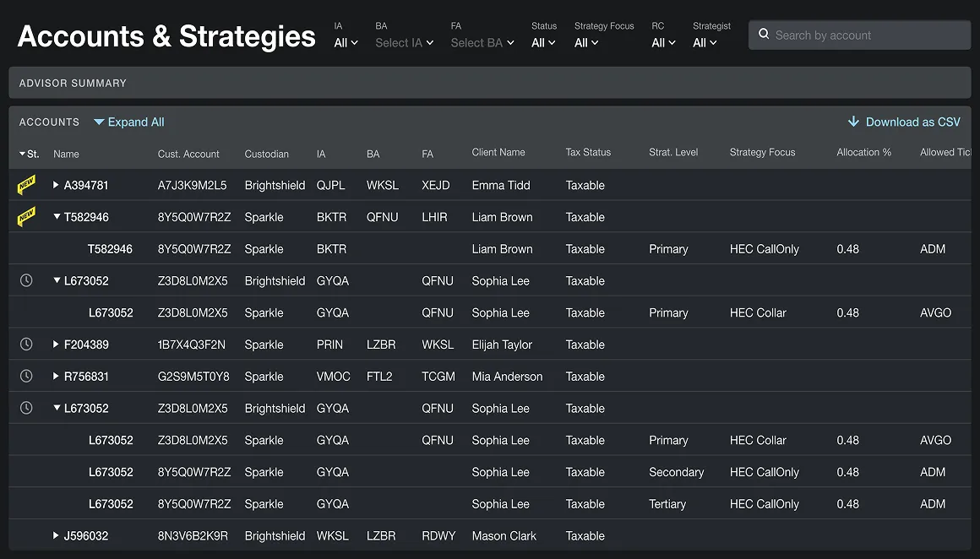Click the pending clock icon beside L673052
Image resolution: width=980 pixels, height=559 pixels.
25,280
